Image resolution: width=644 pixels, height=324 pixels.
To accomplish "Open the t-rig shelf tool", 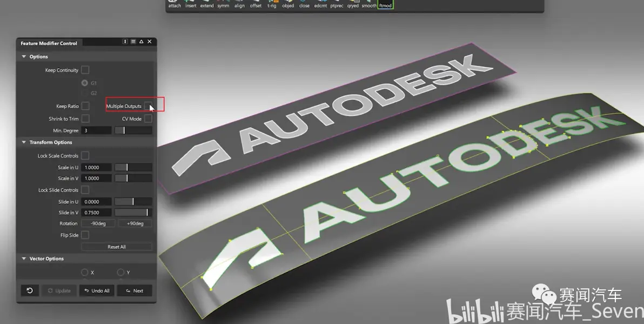I will (x=272, y=4).
